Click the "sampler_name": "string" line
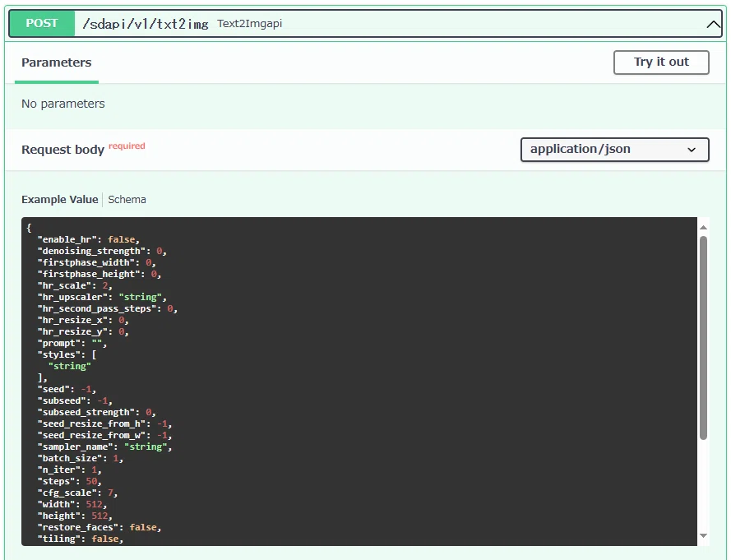Viewport: 731px width, 560px height. [x=105, y=447]
